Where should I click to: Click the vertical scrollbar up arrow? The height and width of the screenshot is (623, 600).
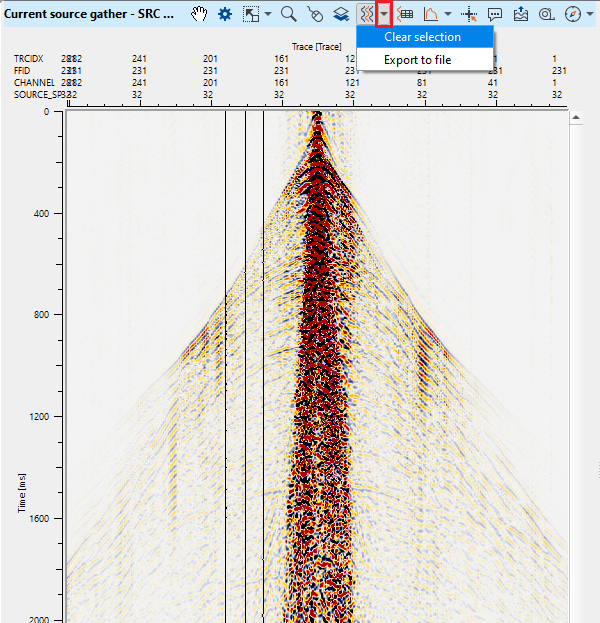pyautogui.click(x=576, y=118)
